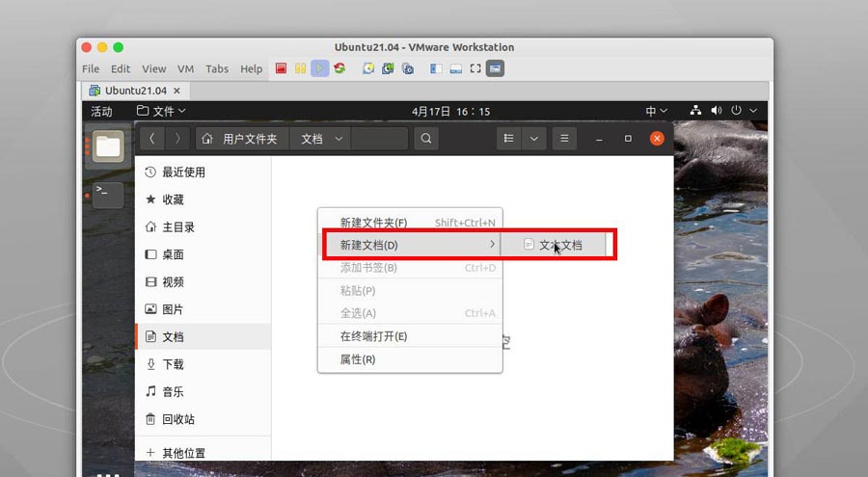Click the VMware play/resume icon
868x477 pixels.
pyautogui.click(x=319, y=68)
